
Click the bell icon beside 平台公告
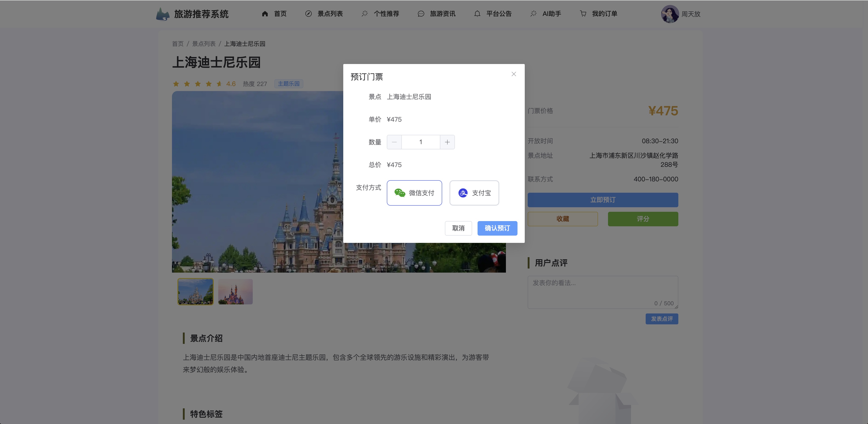(x=477, y=14)
